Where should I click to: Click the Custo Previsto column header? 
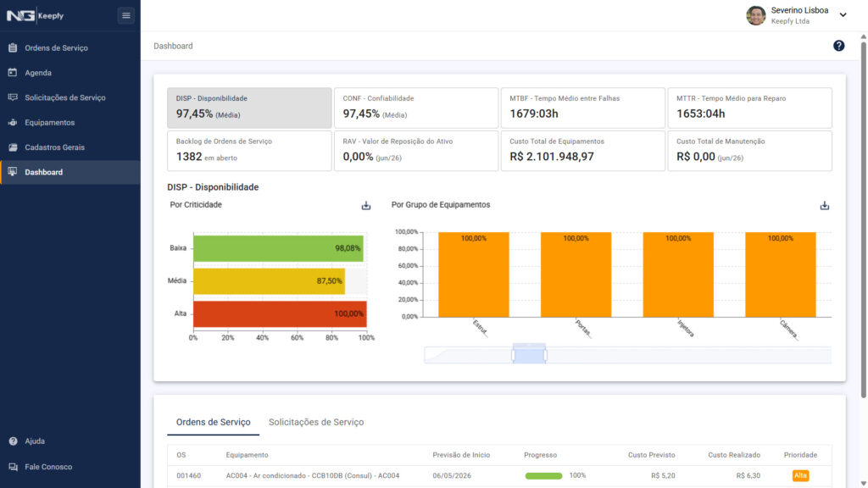652,455
